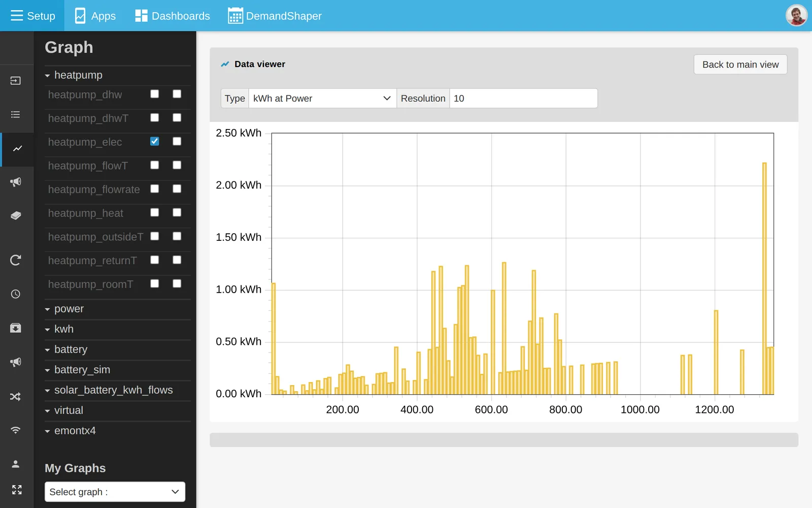This screenshot has width=812, height=508.
Task: Click the tallest bar in the chart
Action: (764, 278)
